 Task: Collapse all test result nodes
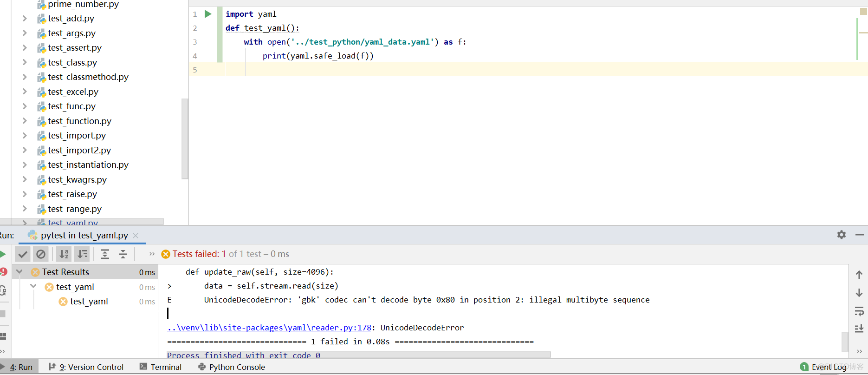point(123,254)
